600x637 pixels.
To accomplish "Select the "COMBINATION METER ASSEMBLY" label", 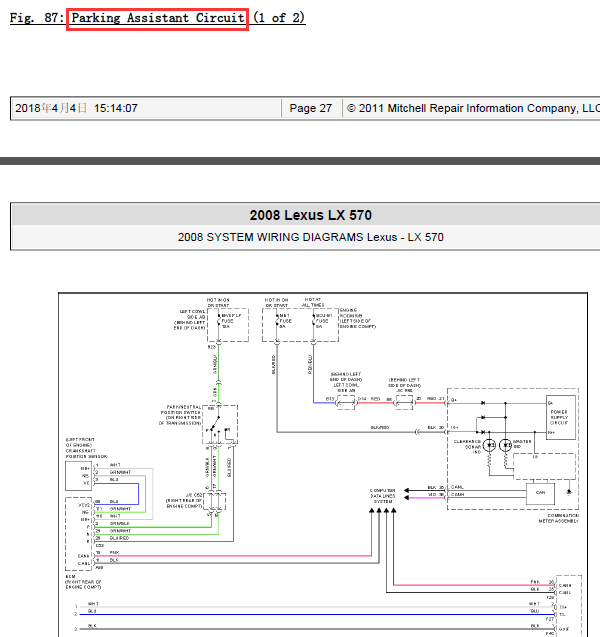I will [x=559, y=518].
